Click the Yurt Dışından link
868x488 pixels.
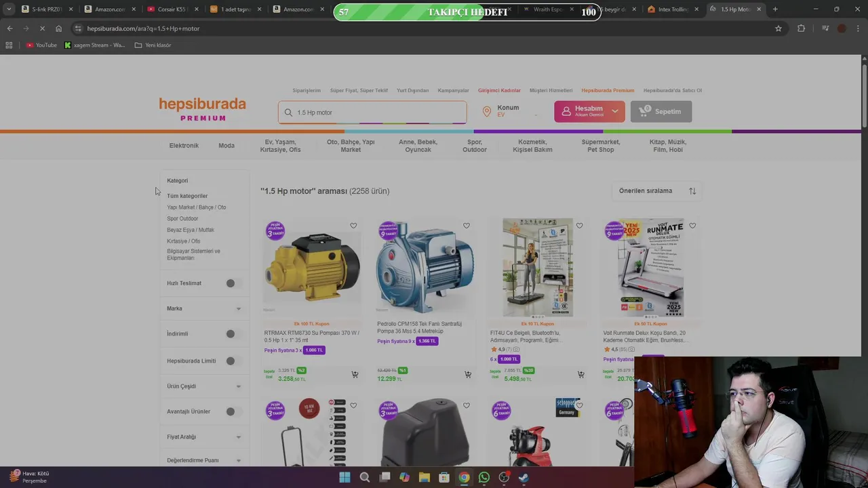413,90
